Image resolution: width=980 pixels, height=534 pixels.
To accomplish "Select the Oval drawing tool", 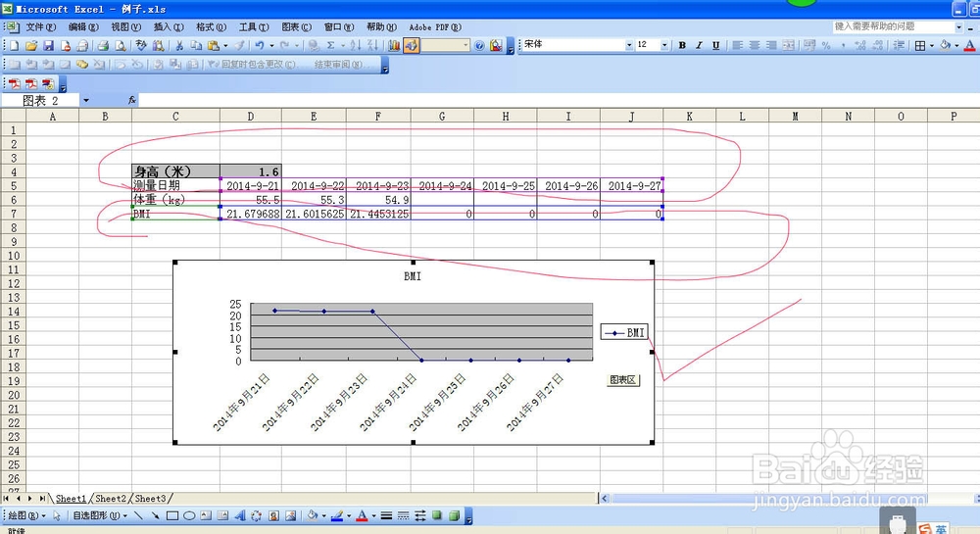I will pos(189,516).
